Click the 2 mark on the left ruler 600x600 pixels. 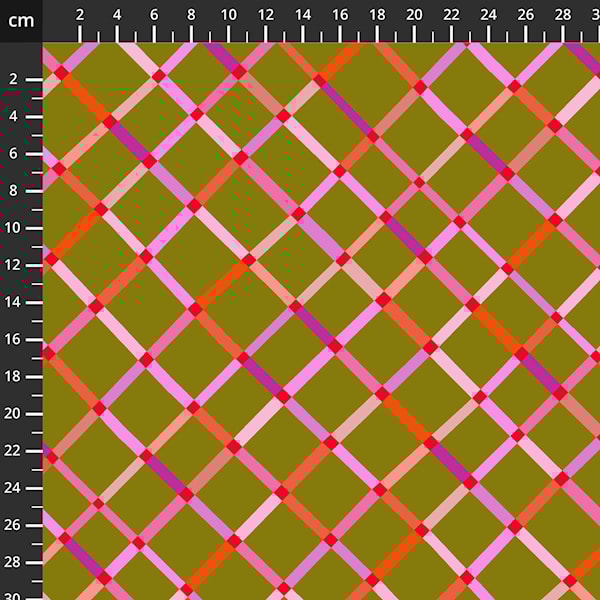point(16,79)
